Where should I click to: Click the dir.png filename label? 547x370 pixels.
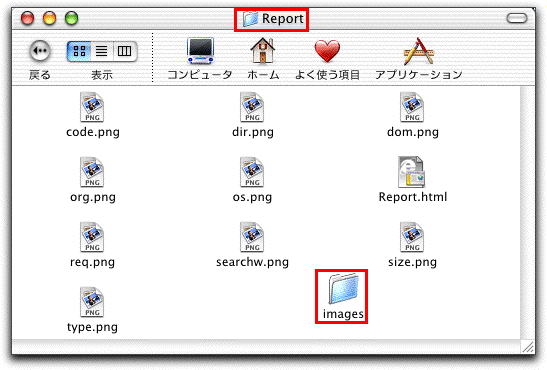pos(253,132)
